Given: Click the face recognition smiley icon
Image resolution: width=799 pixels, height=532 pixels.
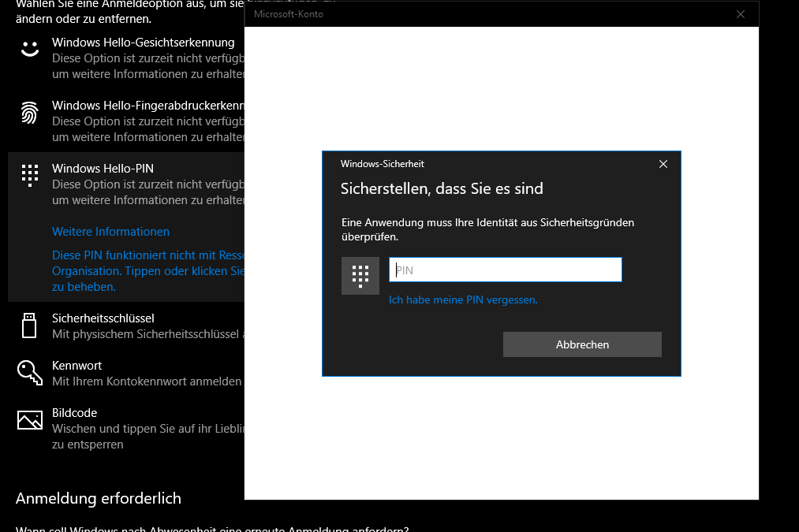Looking at the screenshot, I should 29,50.
